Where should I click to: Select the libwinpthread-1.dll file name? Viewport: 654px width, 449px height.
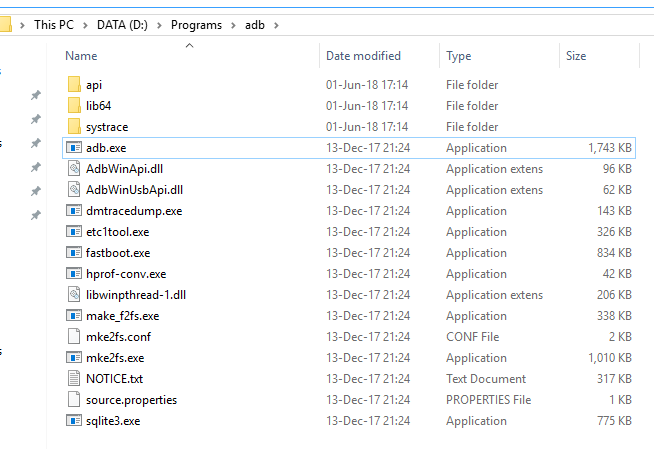[x=136, y=295]
